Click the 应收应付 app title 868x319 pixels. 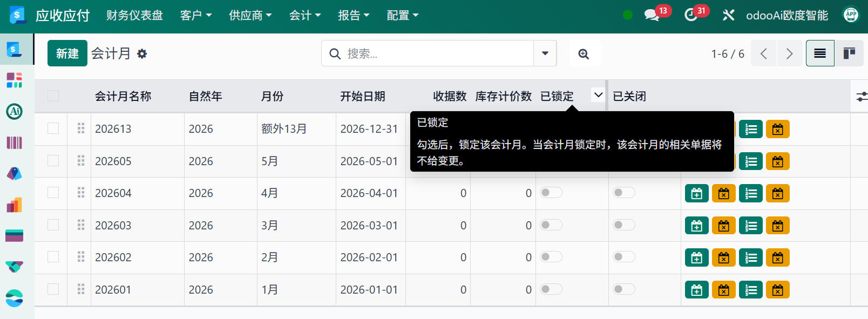(x=63, y=15)
